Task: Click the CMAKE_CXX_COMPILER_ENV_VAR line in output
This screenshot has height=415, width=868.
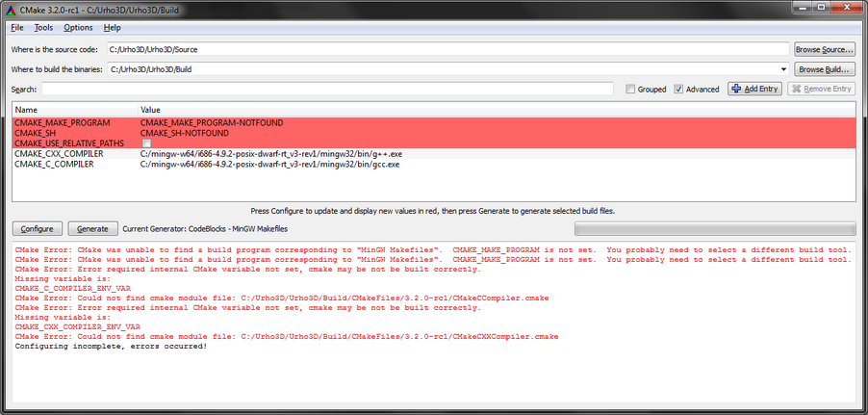Action: 78,327
